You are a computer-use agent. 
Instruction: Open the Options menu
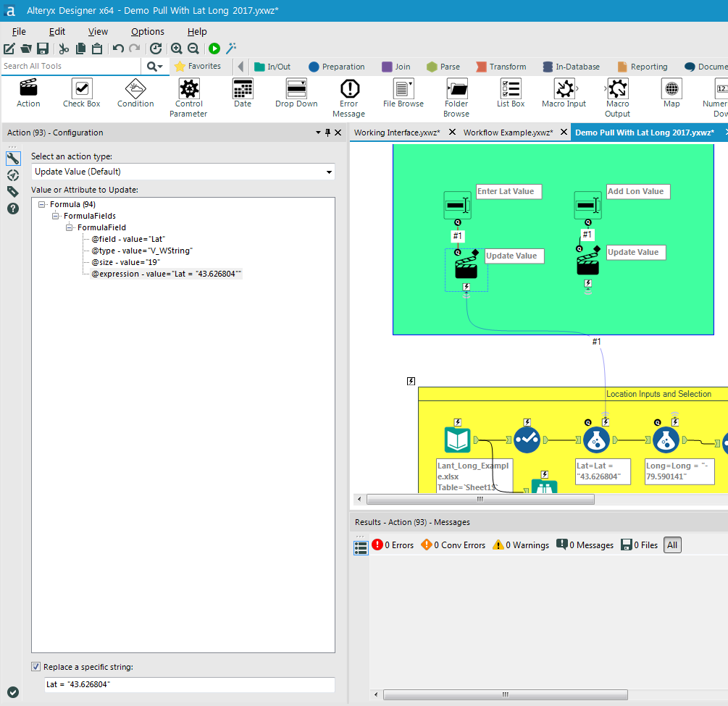point(147,31)
